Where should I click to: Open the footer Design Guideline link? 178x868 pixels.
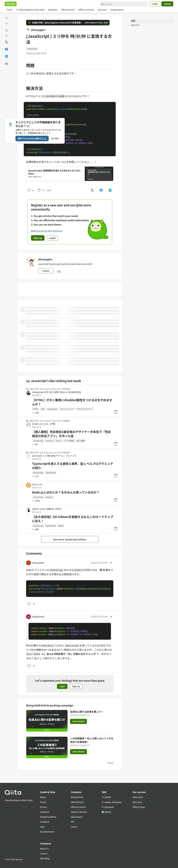pyautogui.click(x=48, y=817)
